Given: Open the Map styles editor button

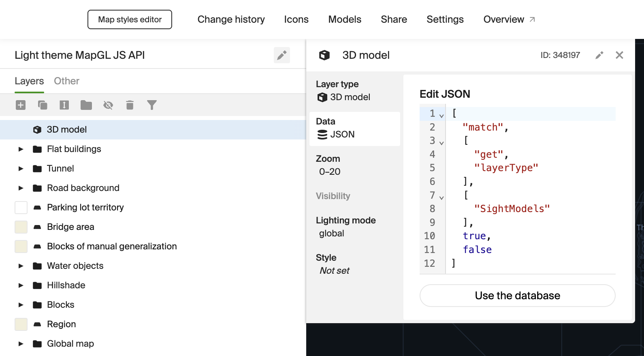Looking at the screenshot, I should click(x=130, y=19).
